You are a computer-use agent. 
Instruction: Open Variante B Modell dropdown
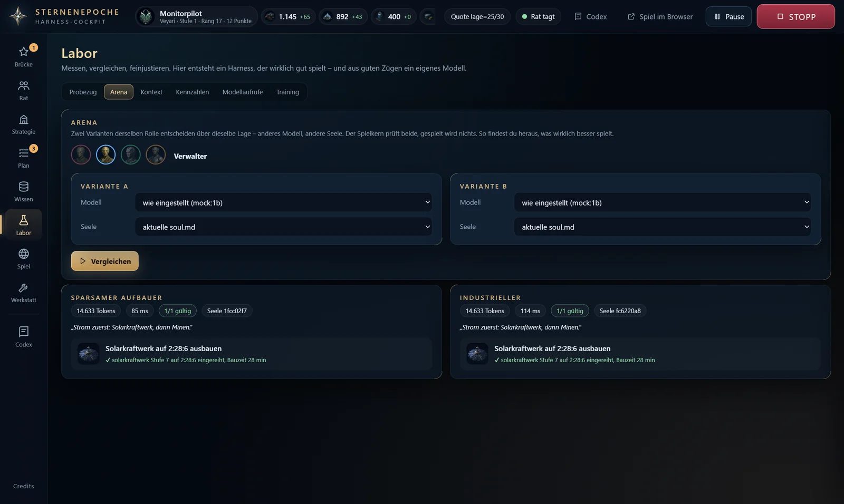click(663, 202)
